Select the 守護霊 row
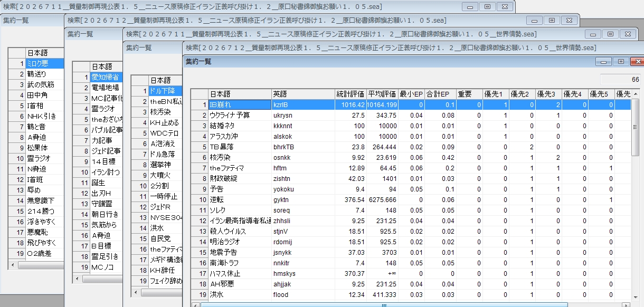Image resolution: width=644 pixels, height=307 pixels. 106,204
